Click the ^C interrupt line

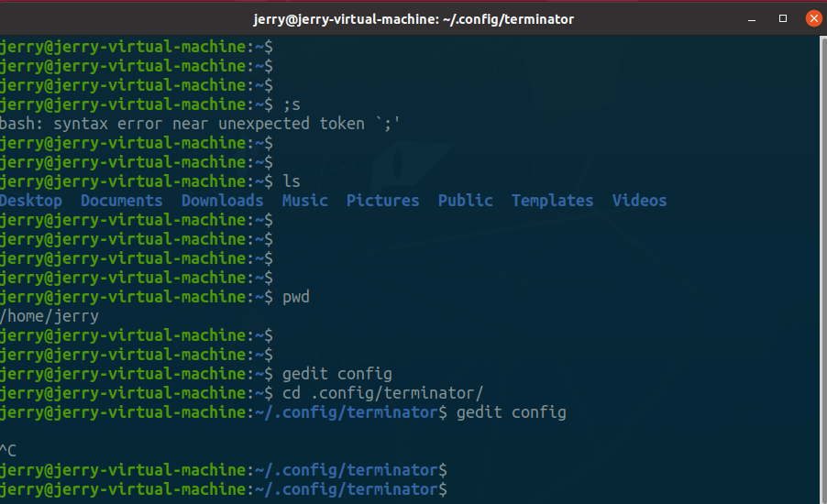[x=8, y=451]
